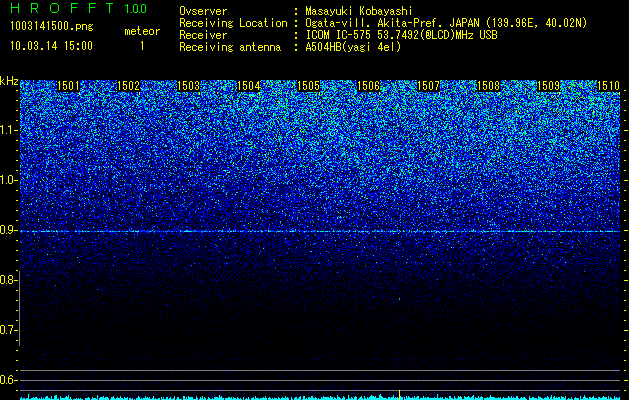The image size is (629, 400).
Task: Click the kHz axis unit label
Action: coord(9,81)
